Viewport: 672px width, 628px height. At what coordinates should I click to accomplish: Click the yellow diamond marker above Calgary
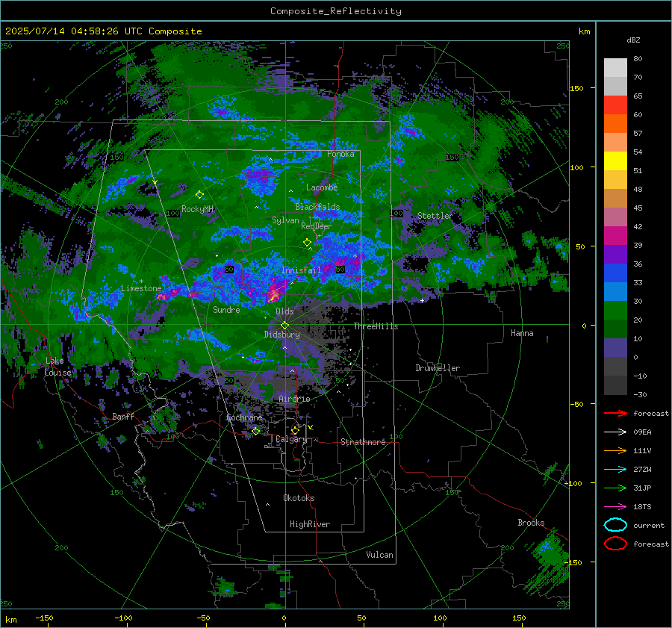click(295, 430)
